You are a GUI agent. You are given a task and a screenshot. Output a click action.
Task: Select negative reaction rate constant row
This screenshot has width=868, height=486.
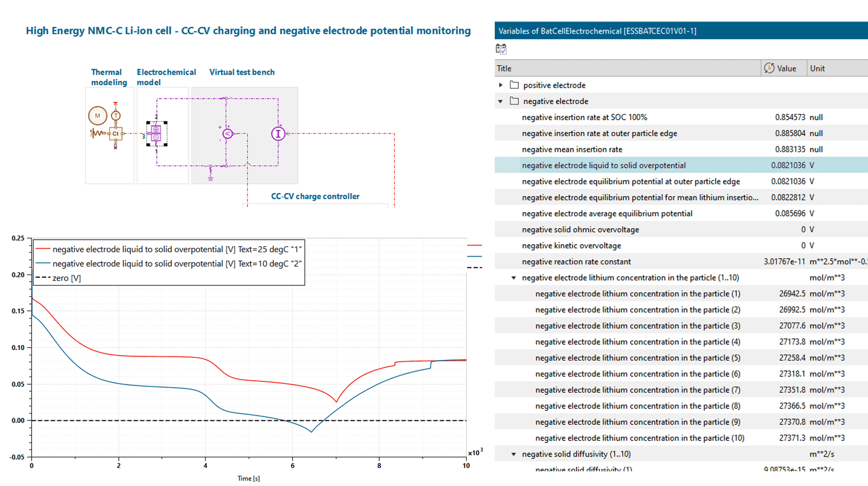click(x=681, y=261)
